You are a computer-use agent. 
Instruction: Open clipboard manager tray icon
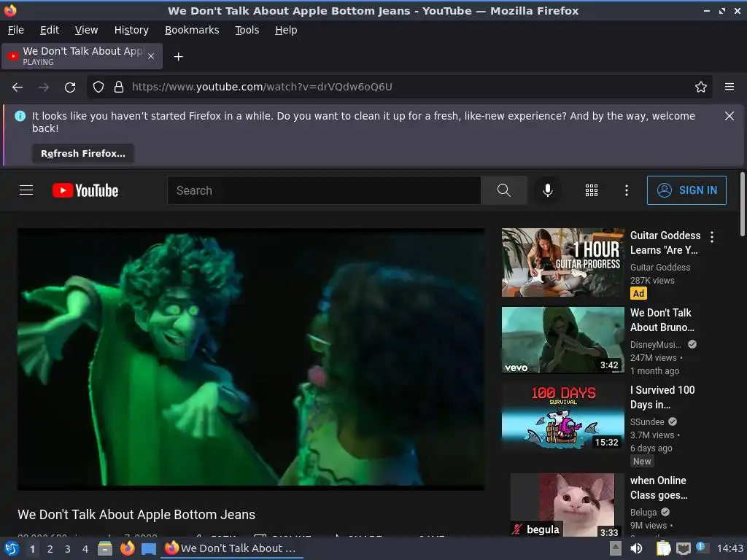click(x=663, y=548)
